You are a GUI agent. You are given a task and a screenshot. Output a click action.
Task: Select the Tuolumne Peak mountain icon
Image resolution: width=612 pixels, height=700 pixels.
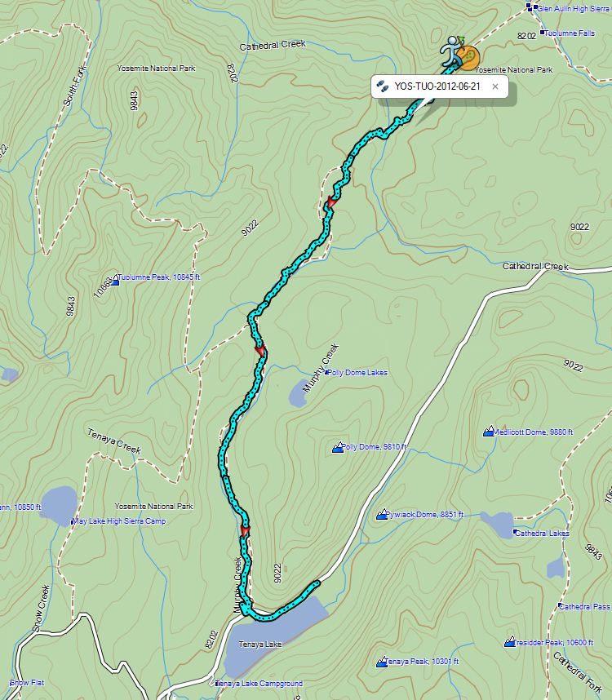(115, 280)
